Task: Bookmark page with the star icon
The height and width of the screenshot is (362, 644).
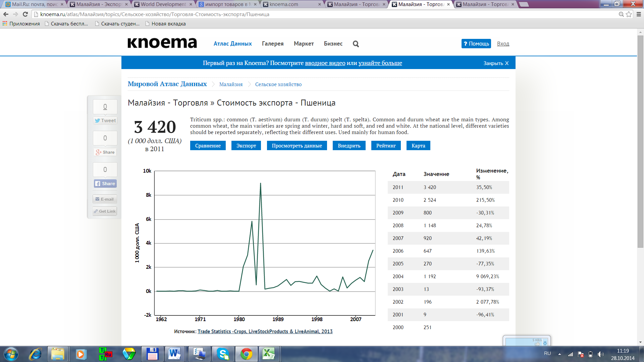Action: tap(629, 14)
